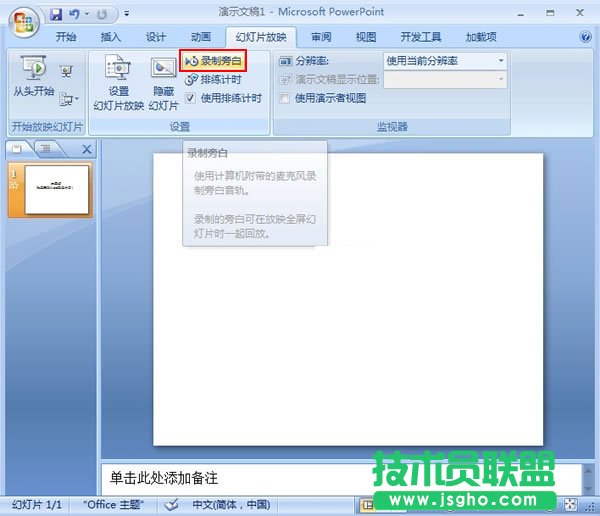Open the 开发工具 tab
Screen dimensions: 600x516
[421, 37]
